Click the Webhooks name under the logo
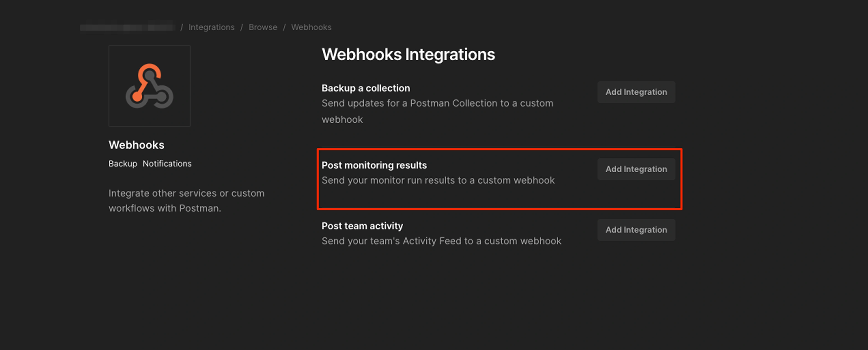The width and height of the screenshot is (868, 350). tap(136, 145)
